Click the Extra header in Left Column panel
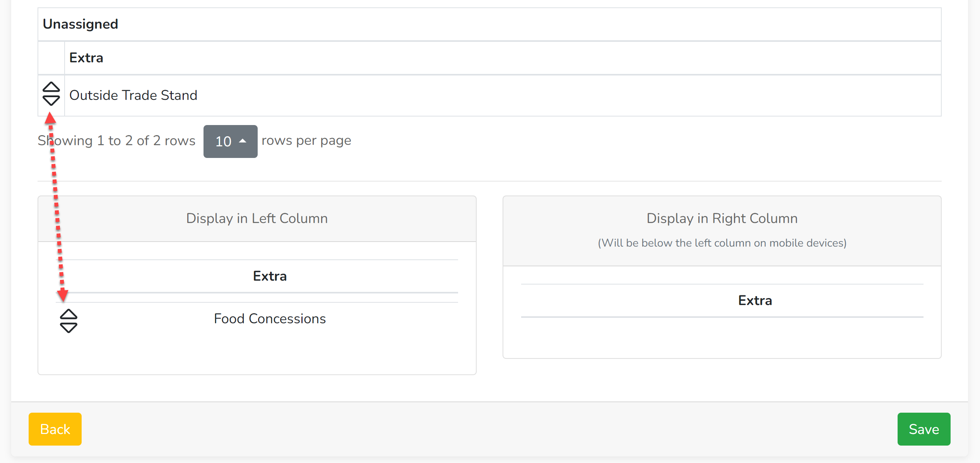Image resolution: width=980 pixels, height=463 pixels. click(270, 276)
